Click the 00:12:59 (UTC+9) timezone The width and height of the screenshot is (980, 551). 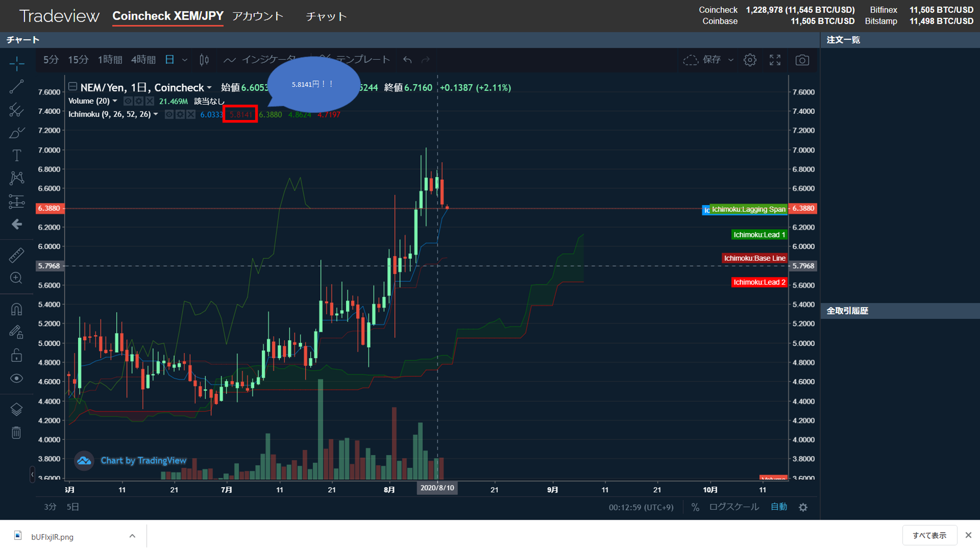tap(641, 507)
